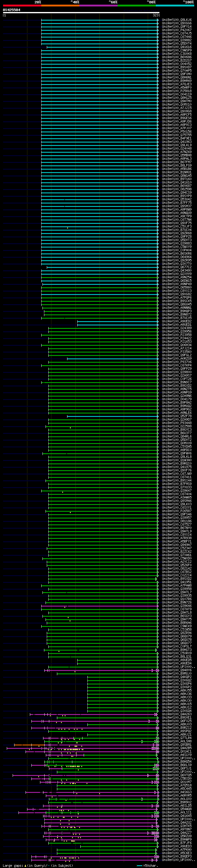The image size is (197, 868).
Task: Select hit label UniRef100_A8HJ36
Action: [177, 694]
